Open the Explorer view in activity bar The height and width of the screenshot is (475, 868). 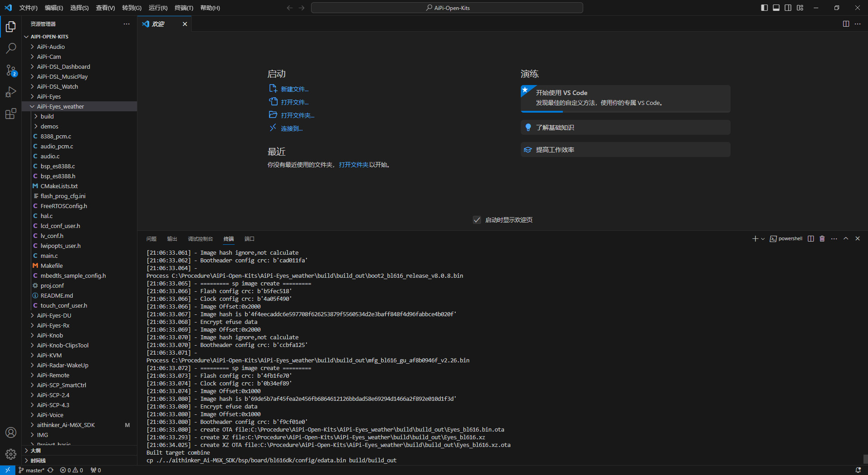[x=11, y=27]
